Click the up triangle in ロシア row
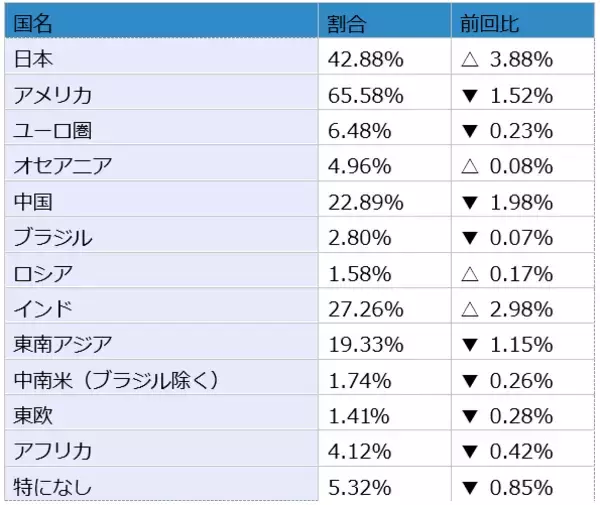This screenshot has width=600, height=505. tap(471, 273)
